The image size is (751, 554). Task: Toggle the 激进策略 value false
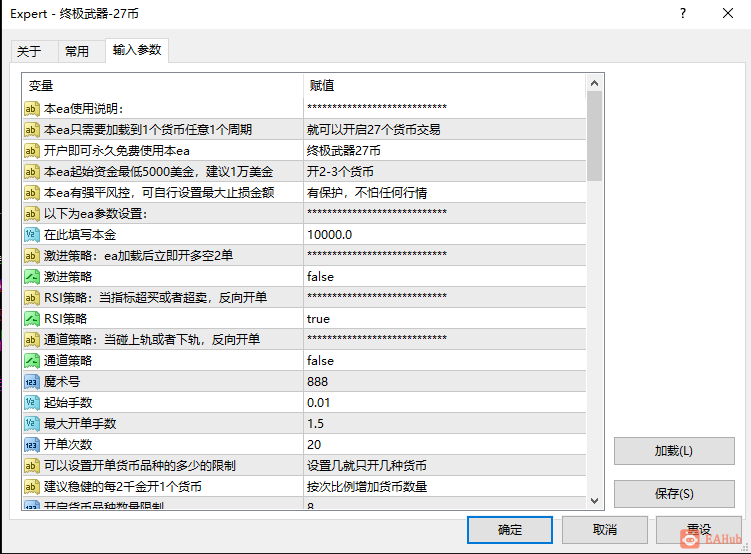tap(444, 277)
